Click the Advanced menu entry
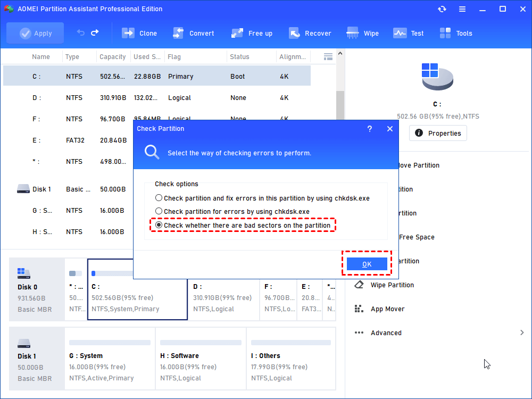Viewport: 532px width, 399px height. coord(386,333)
